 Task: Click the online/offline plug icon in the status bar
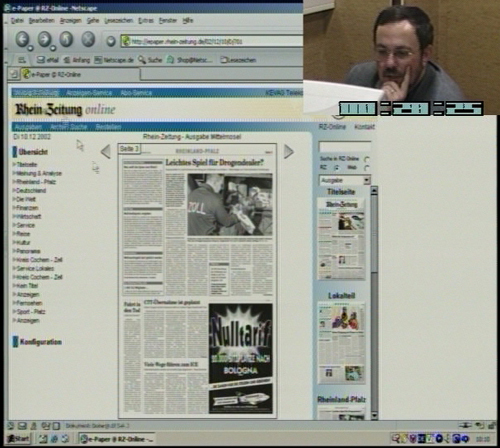[x=465, y=425]
